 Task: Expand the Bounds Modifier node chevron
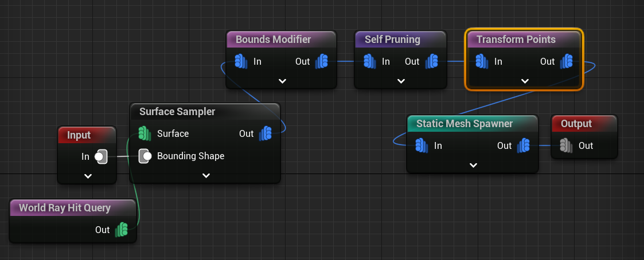click(x=282, y=81)
